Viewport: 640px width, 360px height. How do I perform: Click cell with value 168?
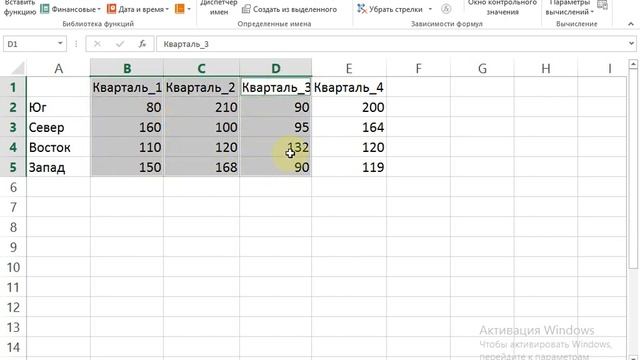(x=201, y=167)
